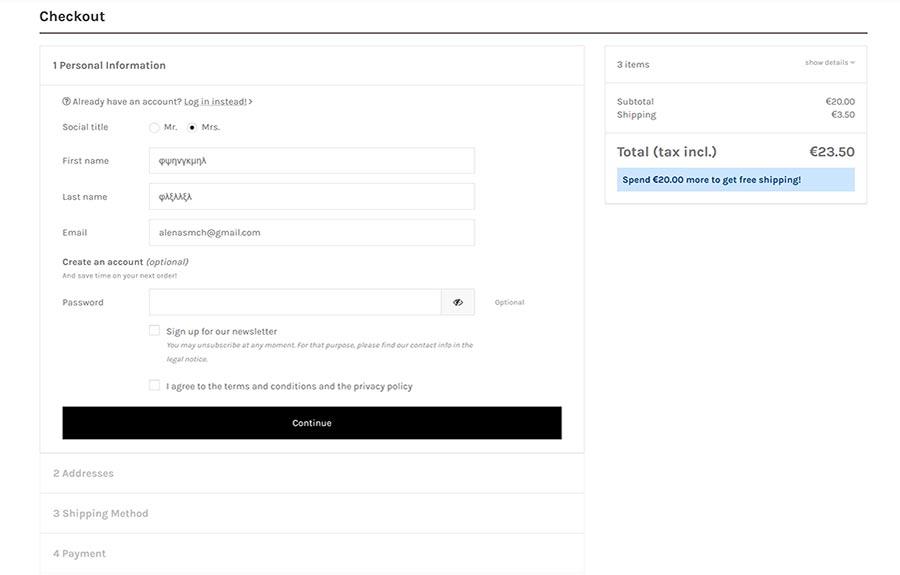900x575 pixels.
Task: Select the Mr. social title
Action: pos(154,127)
